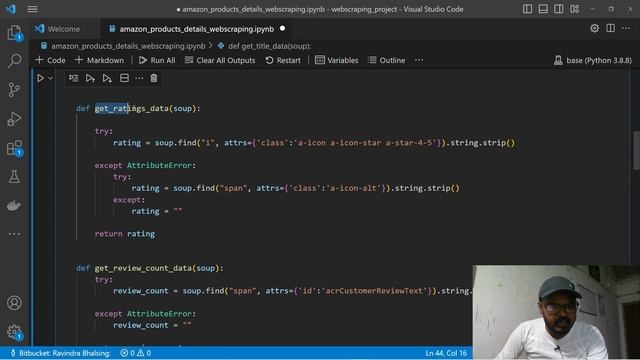
Task: Run All notebook cells
Action: pyautogui.click(x=157, y=60)
